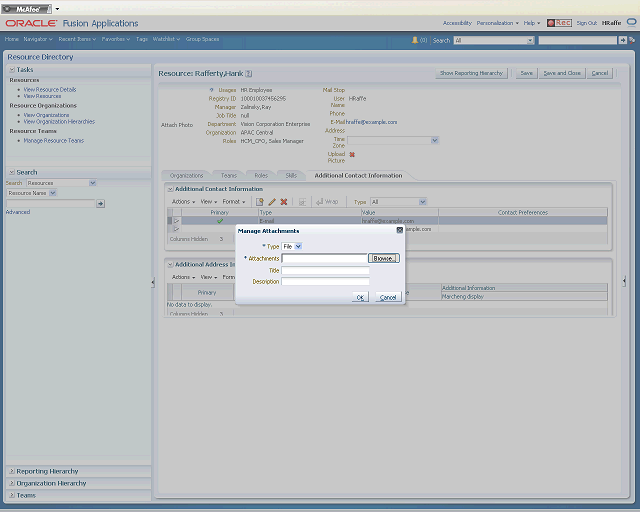The height and width of the screenshot is (512, 640).
Task: Switch to the Roles tab
Action: point(261,176)
